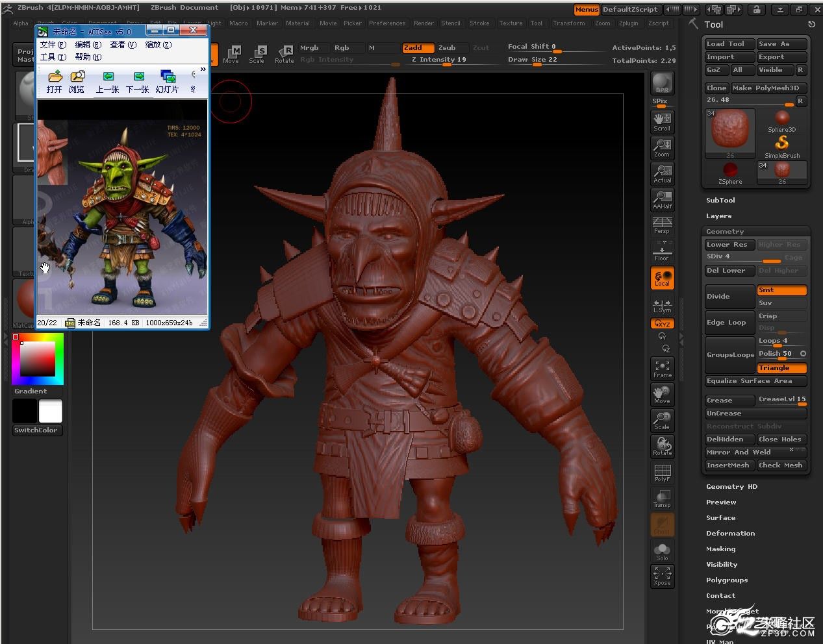Expand the Polygroups section

[x=727, y=580]
